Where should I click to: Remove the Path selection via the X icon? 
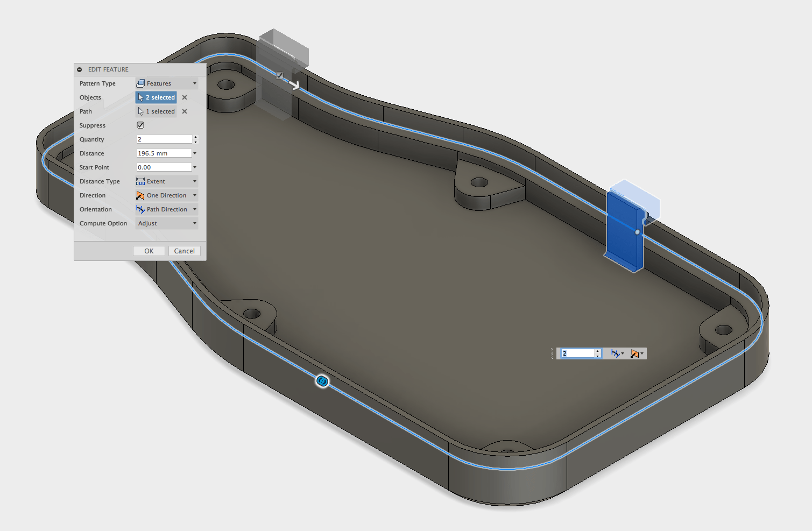coord(184,111)
